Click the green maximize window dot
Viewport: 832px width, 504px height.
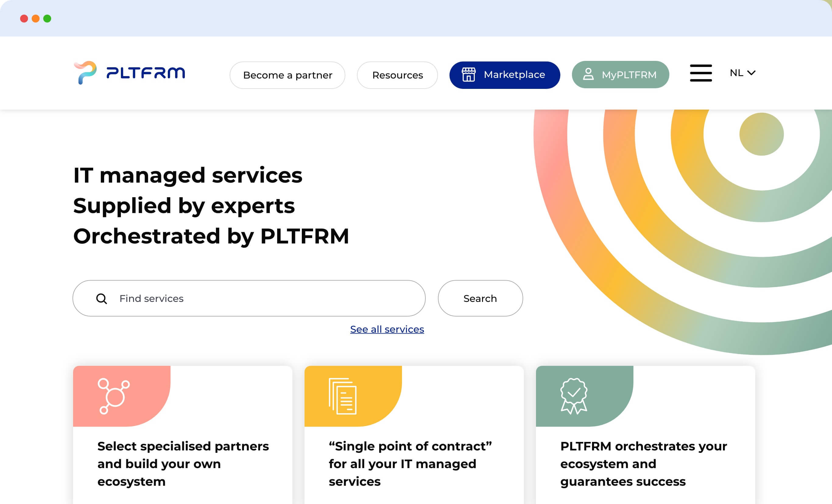pos(47,19)
